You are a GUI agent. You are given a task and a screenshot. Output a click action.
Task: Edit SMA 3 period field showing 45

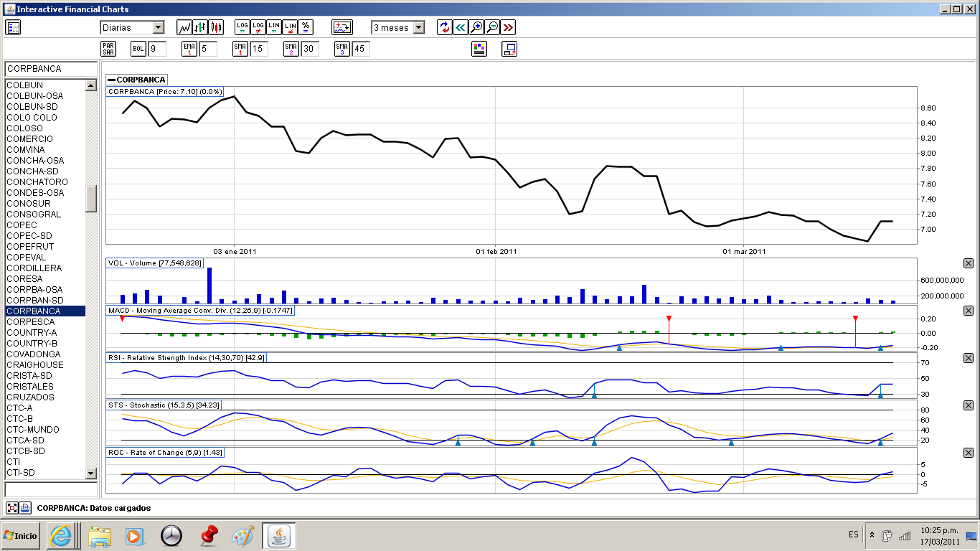(x=361, y=49)
